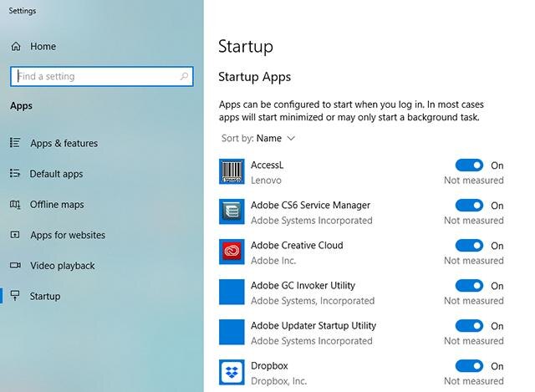535x392 pixels.
Task: Click the Offline maps icon
Action: [x=15, y=205]
